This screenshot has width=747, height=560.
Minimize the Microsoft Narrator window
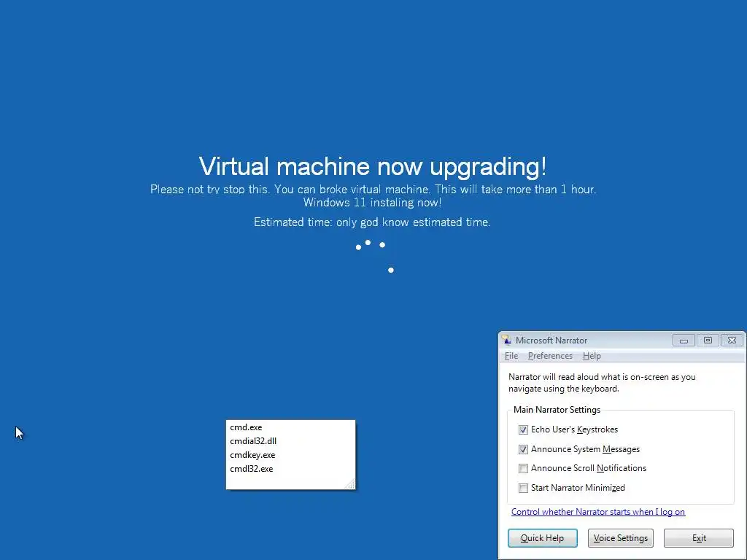[x=684, y=340]
